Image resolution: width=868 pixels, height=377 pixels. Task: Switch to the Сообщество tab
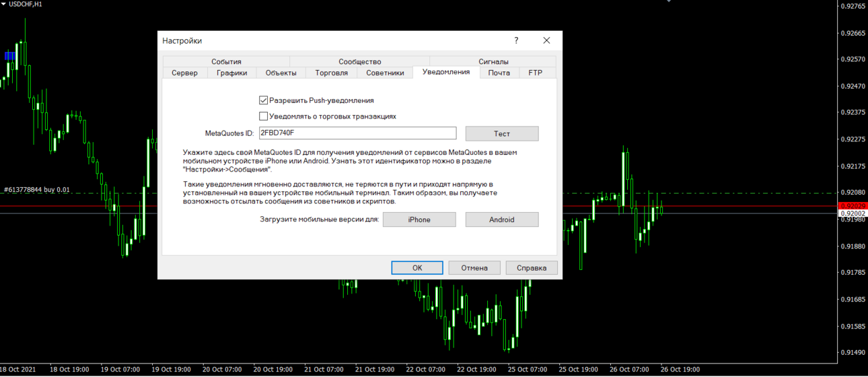click(x=360, y=62)
